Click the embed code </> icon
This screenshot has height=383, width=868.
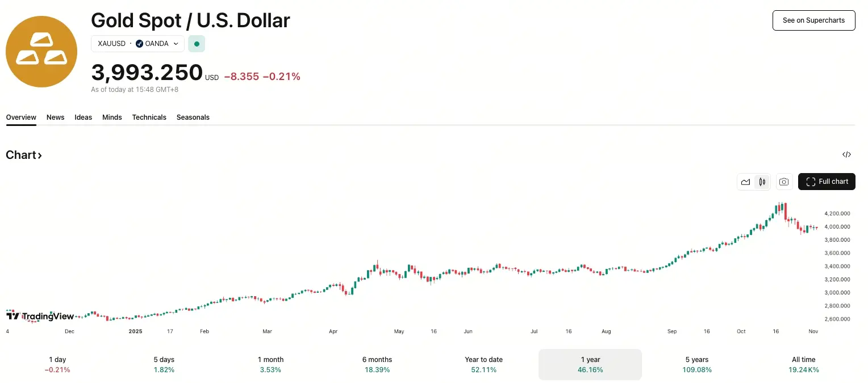click(846, 154)
